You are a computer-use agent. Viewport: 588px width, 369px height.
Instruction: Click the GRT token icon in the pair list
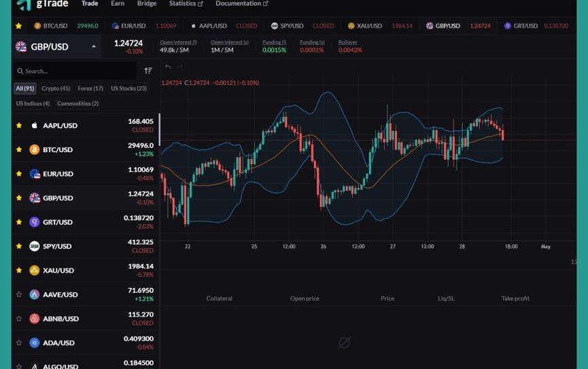[x=35, y=222]
